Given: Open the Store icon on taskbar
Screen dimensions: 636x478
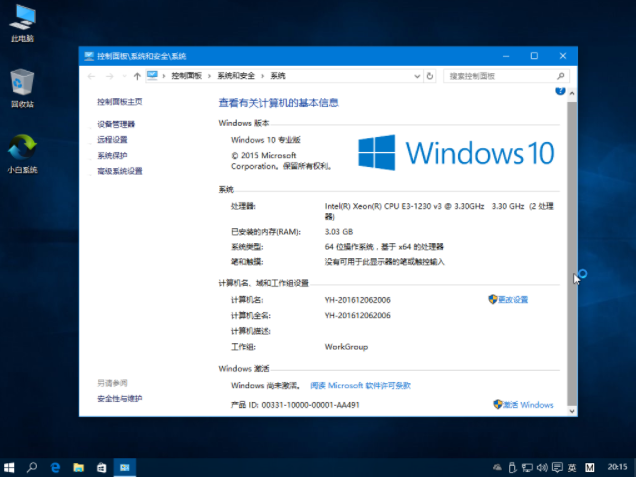Looking at the screenshot, I should click(x=101, y=468).
